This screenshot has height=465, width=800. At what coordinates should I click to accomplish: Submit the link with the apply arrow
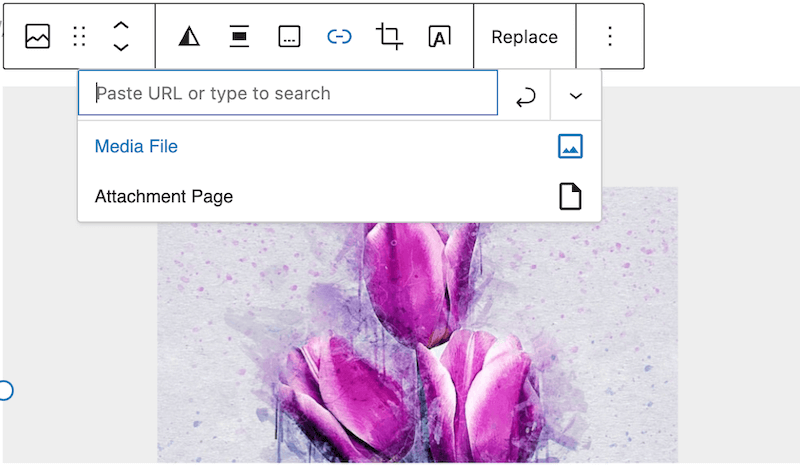click(x=525, y=96)
